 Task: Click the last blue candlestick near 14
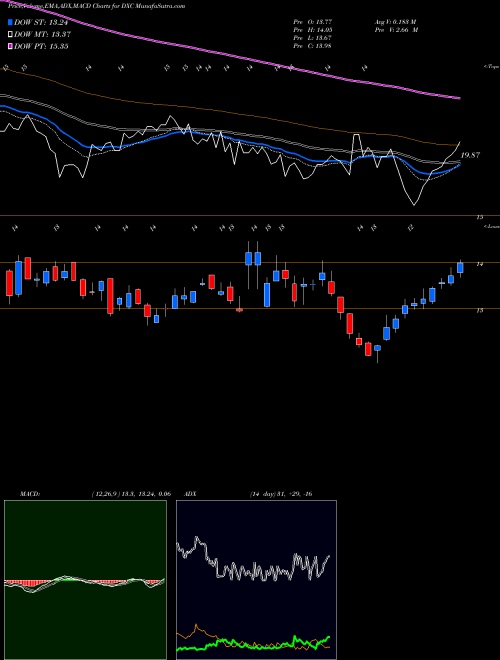(460, 268)
